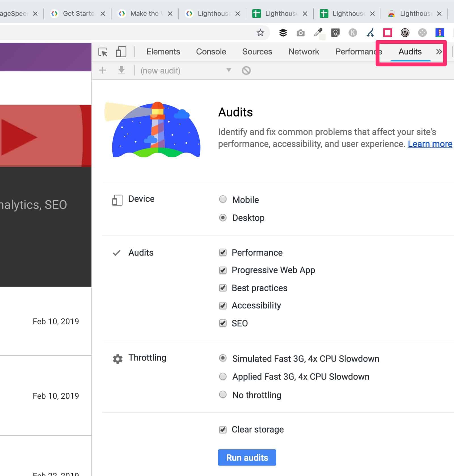Click the plus icon to add new audit
The height and width of the screenshot is (476, 454).
coord(102,70)
